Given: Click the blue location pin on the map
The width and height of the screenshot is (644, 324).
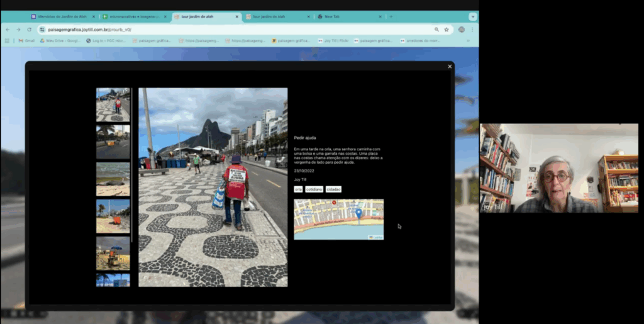Looking at the screenshot, I should (358, 214).
